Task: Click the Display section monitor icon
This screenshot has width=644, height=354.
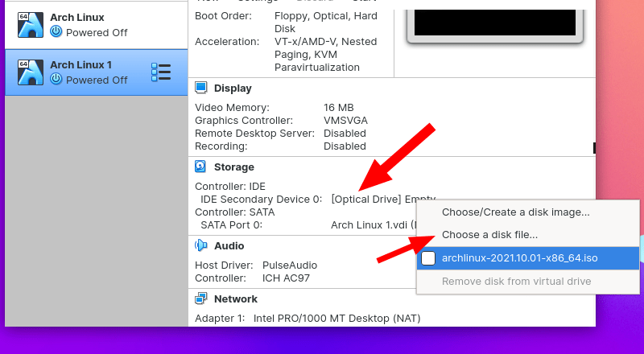Action: coord(201,88)
